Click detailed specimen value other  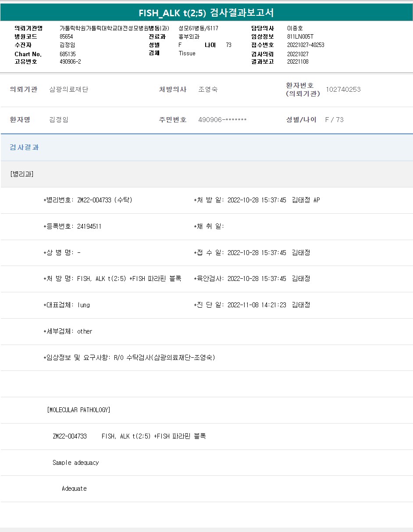click(85, 331)
